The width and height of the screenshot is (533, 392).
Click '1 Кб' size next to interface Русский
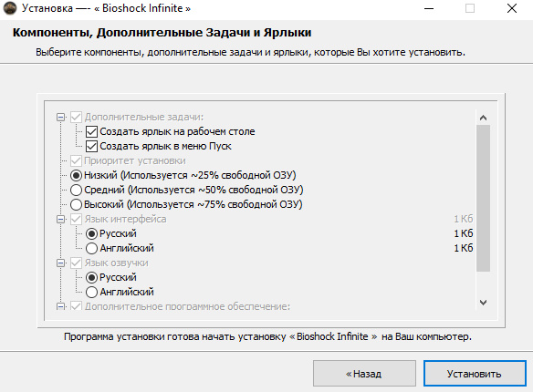464,233
